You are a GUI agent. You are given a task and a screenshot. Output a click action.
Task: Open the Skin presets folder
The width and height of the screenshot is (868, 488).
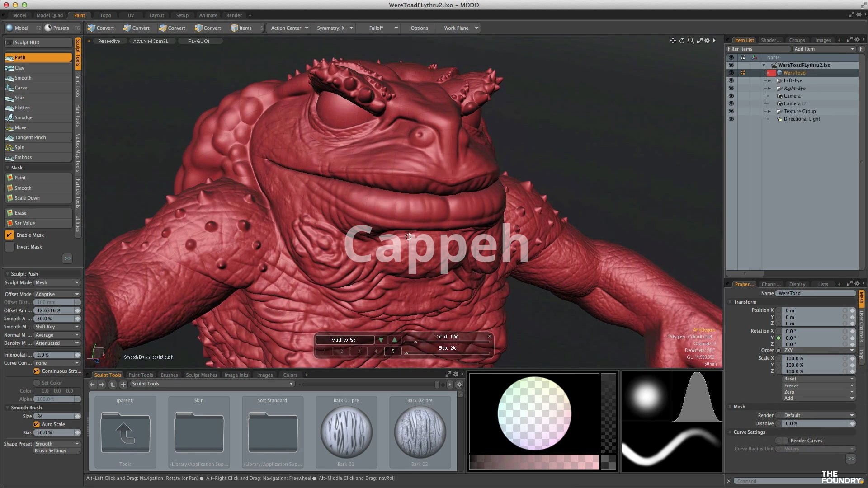(x=199, y=432)
